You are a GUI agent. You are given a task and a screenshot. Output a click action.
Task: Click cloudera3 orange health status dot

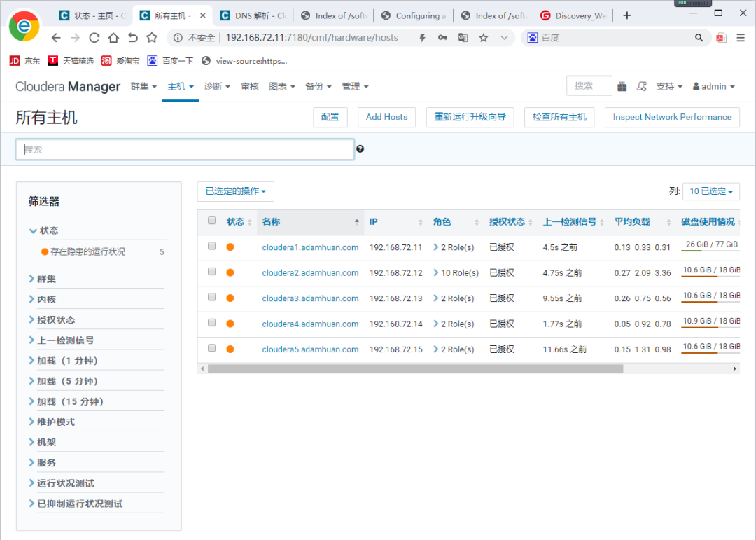(230, 298)
